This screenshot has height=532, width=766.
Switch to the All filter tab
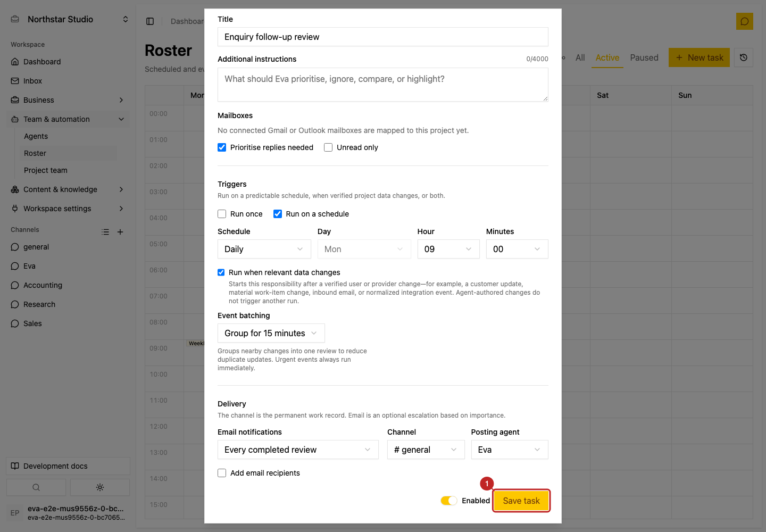(x=580, y=57)
